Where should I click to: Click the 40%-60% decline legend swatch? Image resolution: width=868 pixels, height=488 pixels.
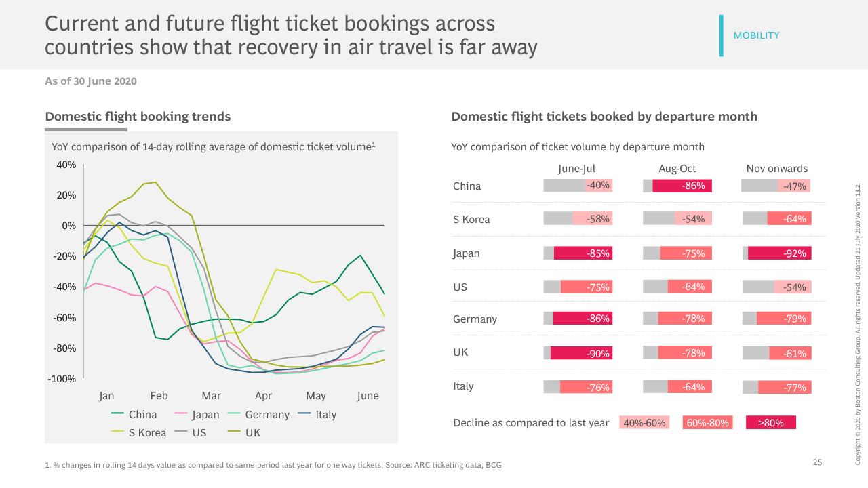tap(644, 423)
